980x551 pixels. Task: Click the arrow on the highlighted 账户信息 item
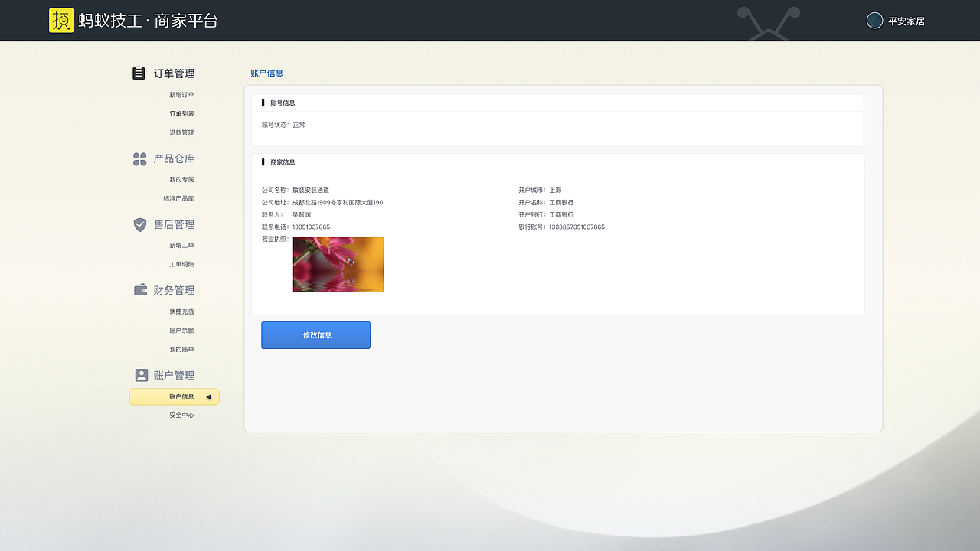click(207, 396)
